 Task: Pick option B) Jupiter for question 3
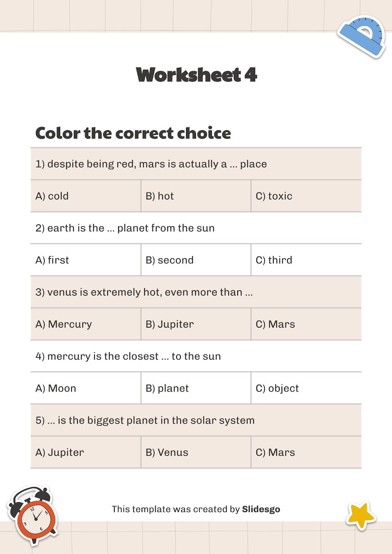tap(170, 324)
